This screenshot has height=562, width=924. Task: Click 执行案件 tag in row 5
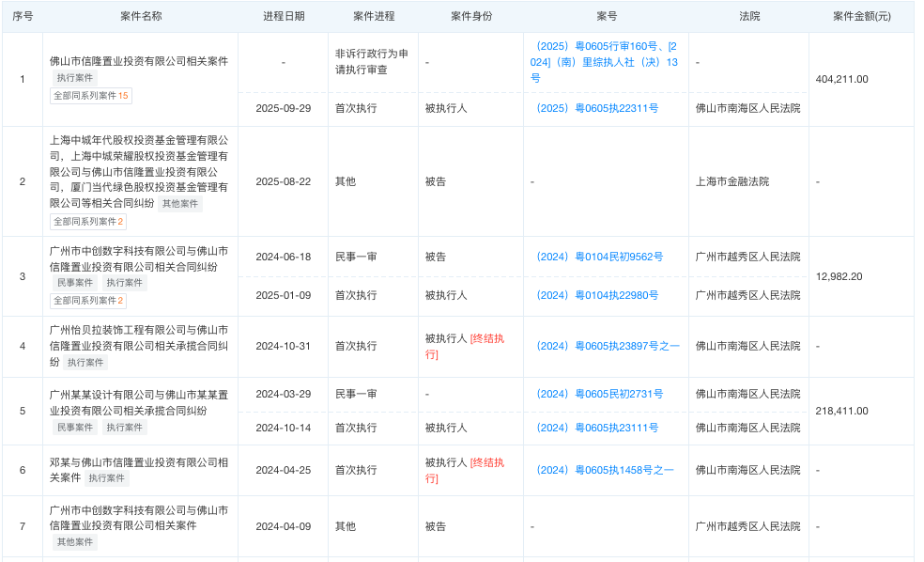click(x=124, y=428)
